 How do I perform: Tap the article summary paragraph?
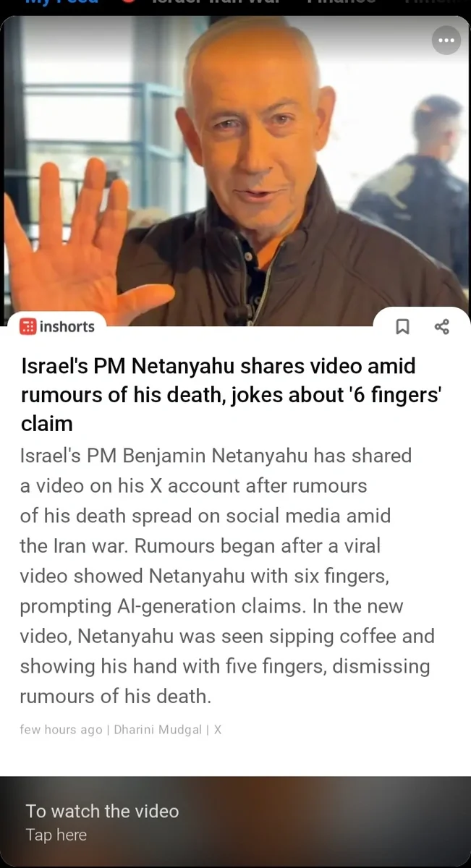(x=227, y=576)
